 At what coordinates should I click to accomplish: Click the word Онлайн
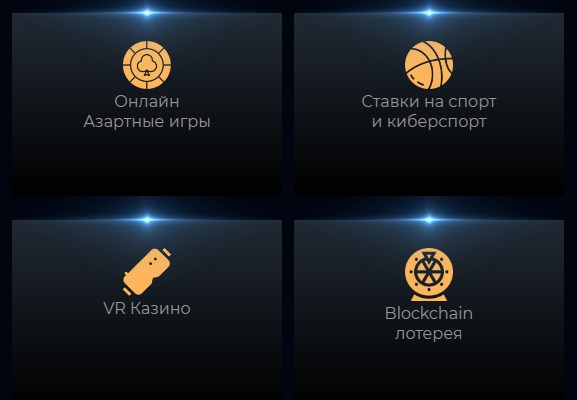[x=147, y=102]
